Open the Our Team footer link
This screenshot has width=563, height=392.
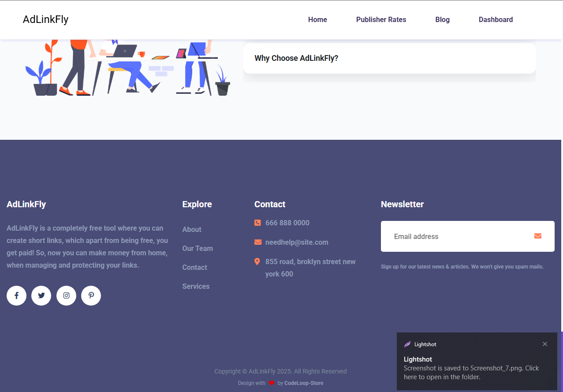(198, 248)
